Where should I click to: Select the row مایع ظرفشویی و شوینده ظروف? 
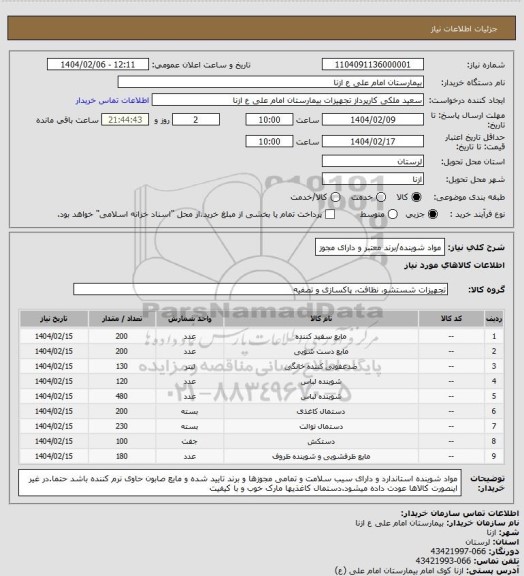262,456
